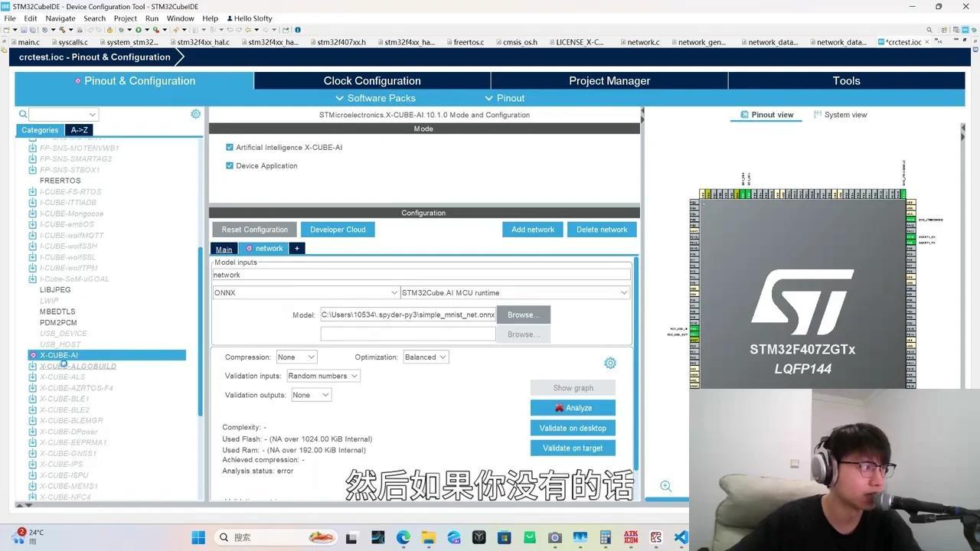Click the Developer Cloud button
980x551 pixels.
point(338,229)
